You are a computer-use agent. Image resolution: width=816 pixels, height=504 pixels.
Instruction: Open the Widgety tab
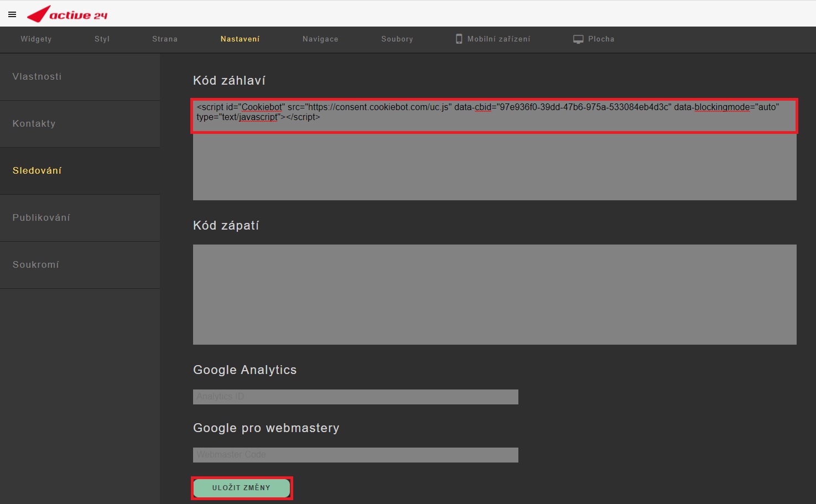pyautogui.click(x=36, y=39)
